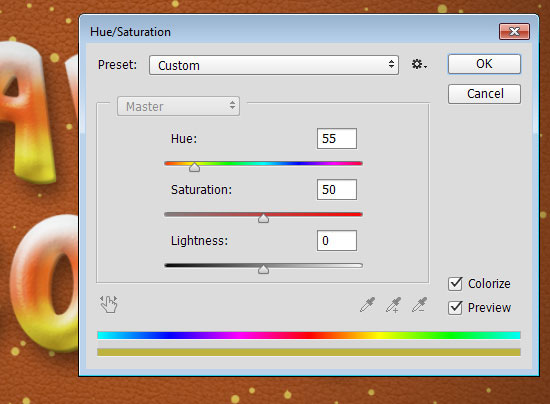Click the Hue/Saturation dialog title text
The height and width of the screenshot is (404, 550).
tap(130, 32)
